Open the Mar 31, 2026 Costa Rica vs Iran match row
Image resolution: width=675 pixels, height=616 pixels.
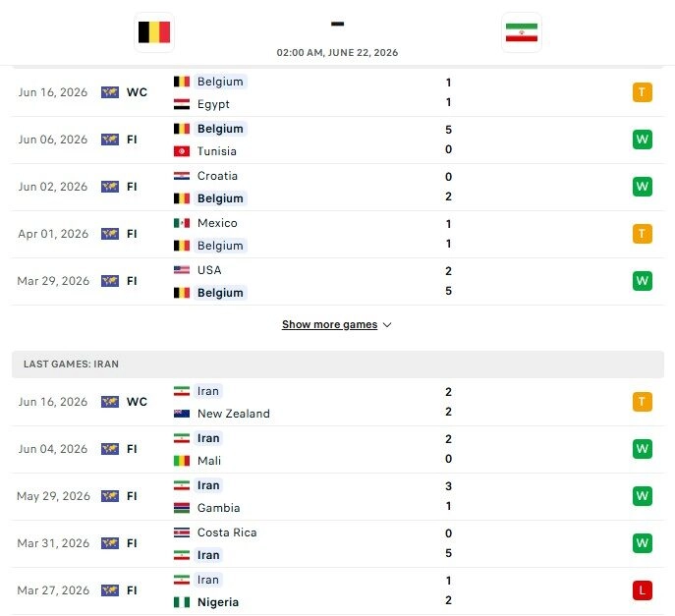pos(338,543)
